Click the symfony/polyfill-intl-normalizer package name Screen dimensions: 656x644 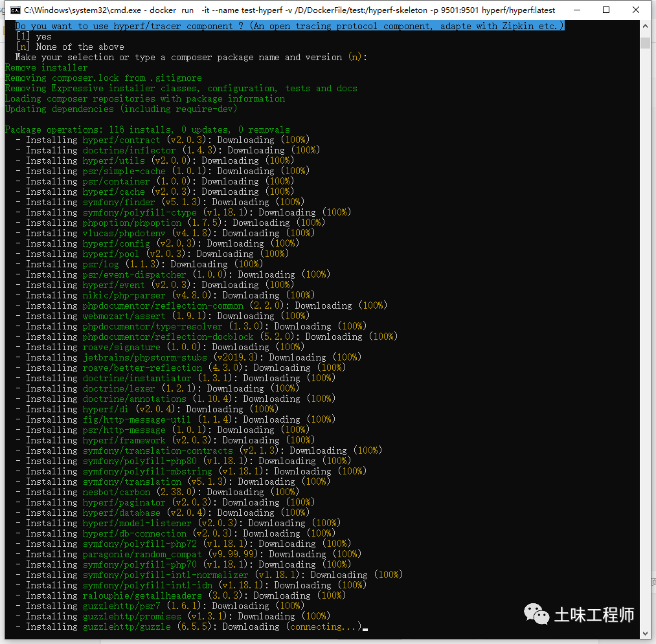(x=166, y=575)
